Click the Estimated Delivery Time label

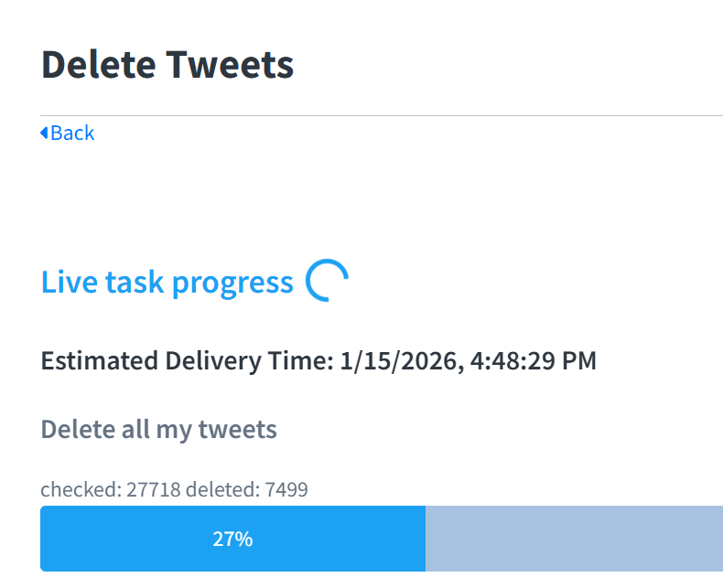(187, 361)
